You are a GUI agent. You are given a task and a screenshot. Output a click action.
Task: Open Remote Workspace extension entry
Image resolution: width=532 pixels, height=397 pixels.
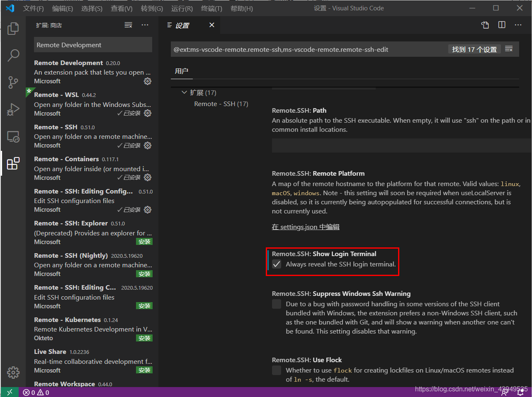tap(92, 384)
